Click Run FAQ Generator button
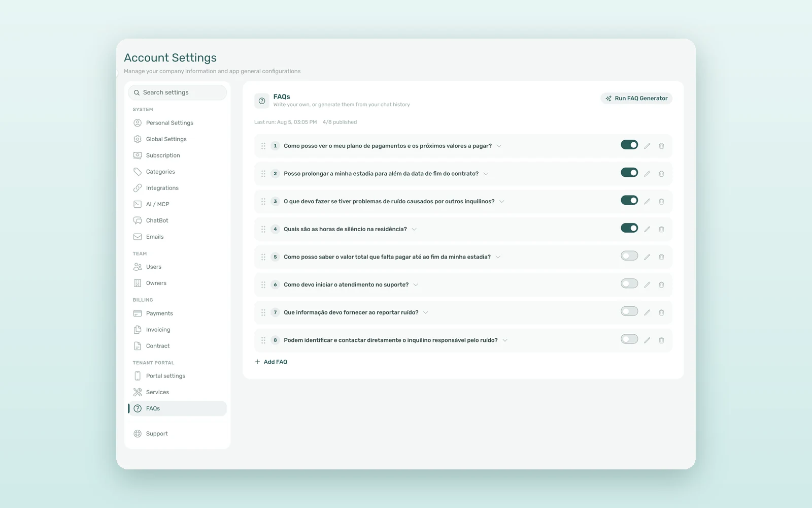Viewport: 812px width, 508px height. pos(636,99)
